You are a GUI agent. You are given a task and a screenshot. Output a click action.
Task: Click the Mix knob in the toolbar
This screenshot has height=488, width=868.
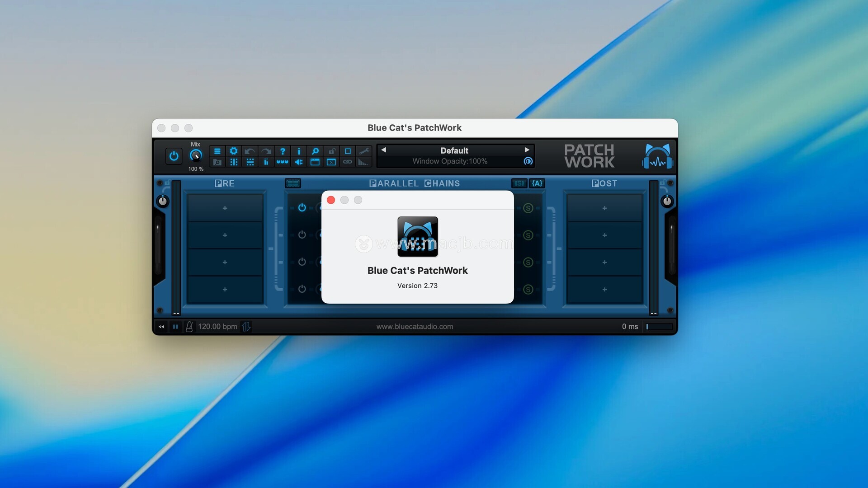(x=196, y=156)
